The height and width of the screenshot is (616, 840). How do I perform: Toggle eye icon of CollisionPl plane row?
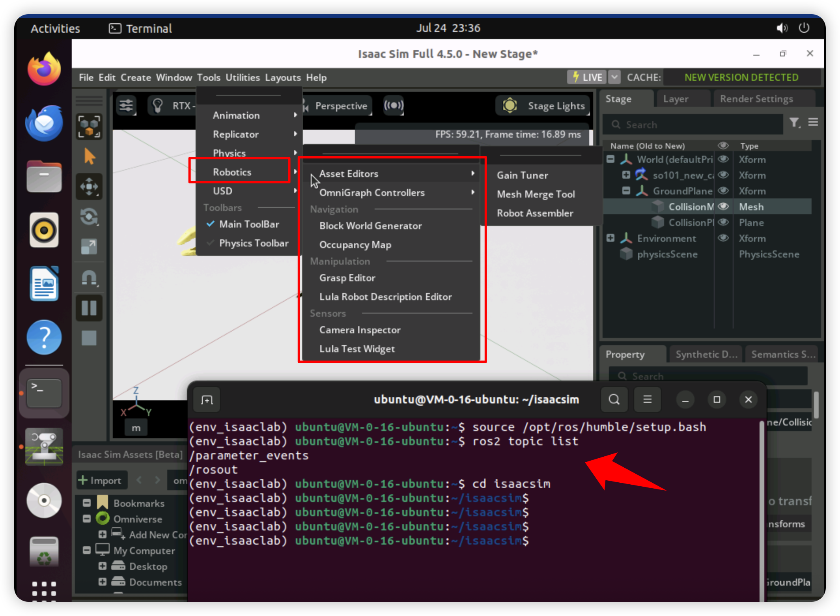pyautogui.click(x=723, y=222)
